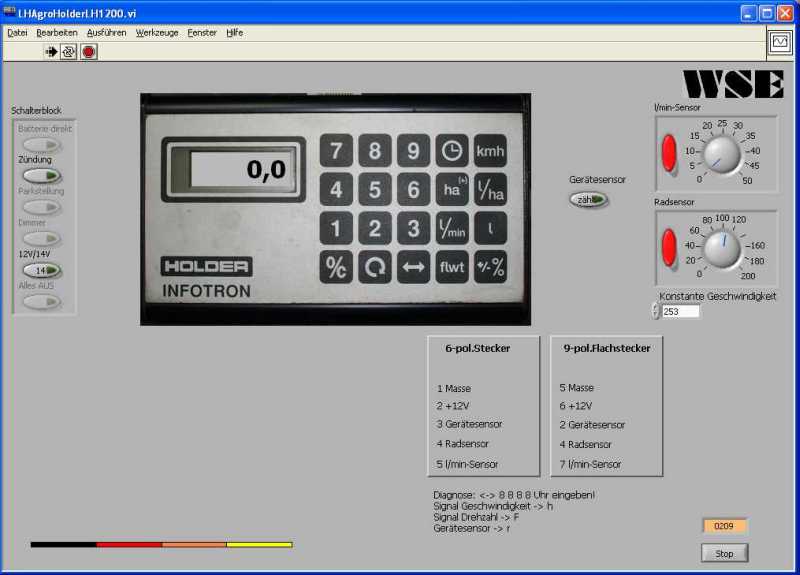Click the red Abort Execution icon

coord(89,52)
